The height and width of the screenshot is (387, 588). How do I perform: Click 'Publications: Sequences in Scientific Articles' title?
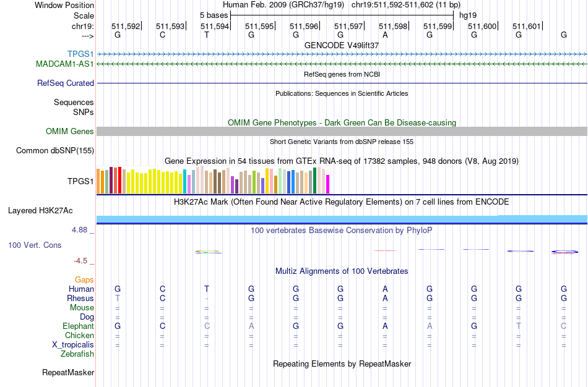coord(342,93)
